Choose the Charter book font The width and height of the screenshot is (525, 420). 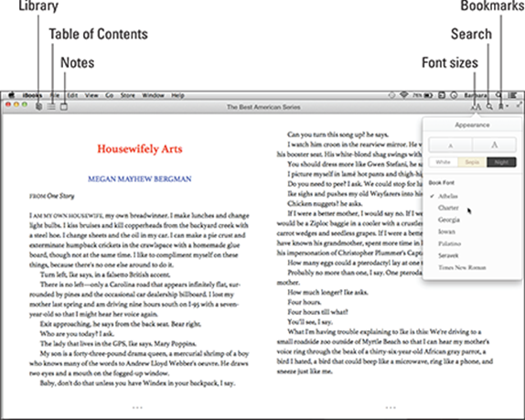[x=448, y=208]
